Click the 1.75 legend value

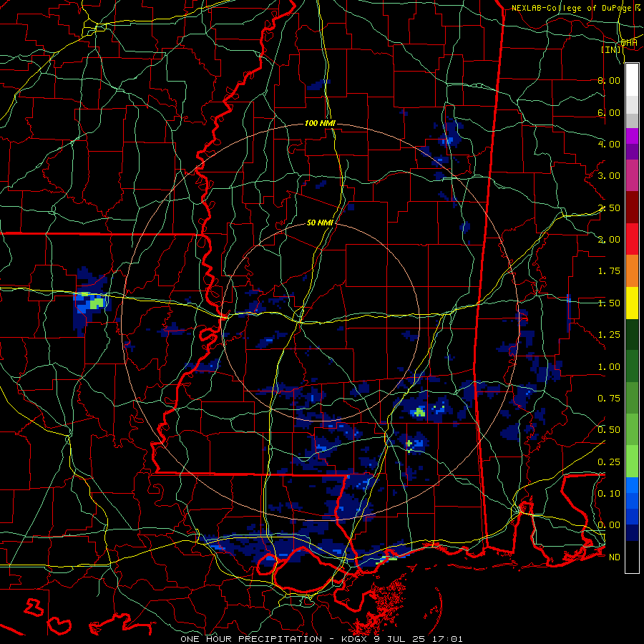pyautogui.click(x=609, y=271)
